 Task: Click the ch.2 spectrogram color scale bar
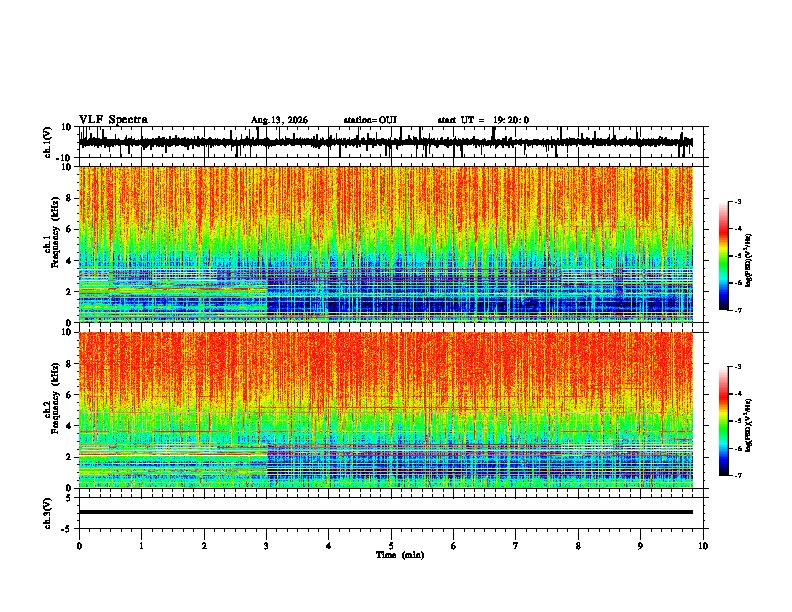(x=724, y=421)
